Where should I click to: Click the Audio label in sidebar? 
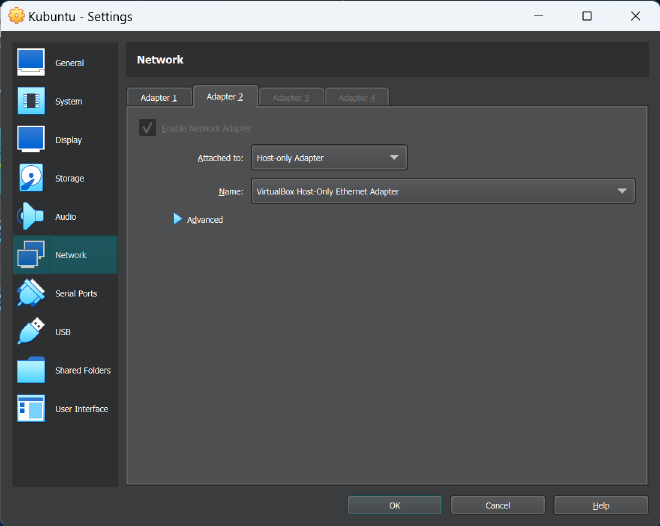point(66,217)
